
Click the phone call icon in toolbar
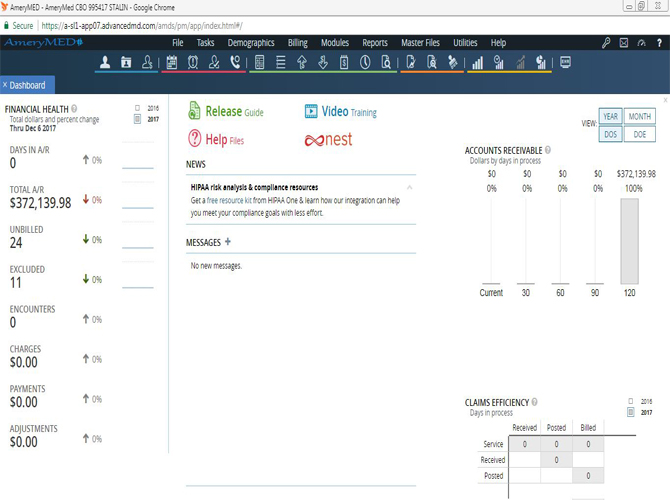pos(235,63)
